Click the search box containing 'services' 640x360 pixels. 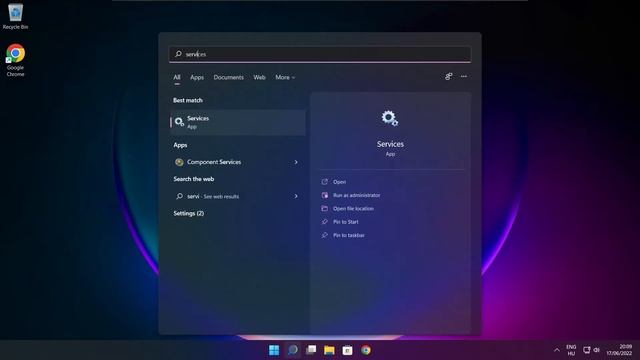pyautogui.click(x=320, y=54)
